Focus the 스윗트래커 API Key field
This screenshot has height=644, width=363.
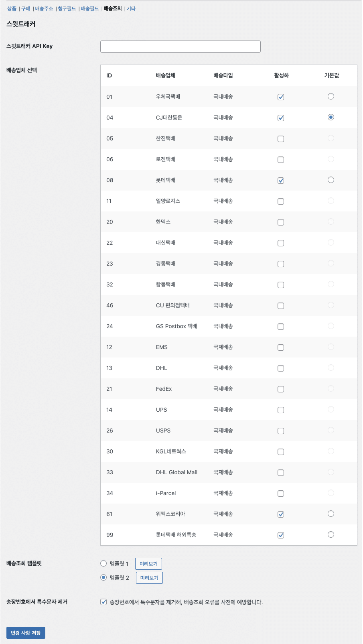pos(180,47)
